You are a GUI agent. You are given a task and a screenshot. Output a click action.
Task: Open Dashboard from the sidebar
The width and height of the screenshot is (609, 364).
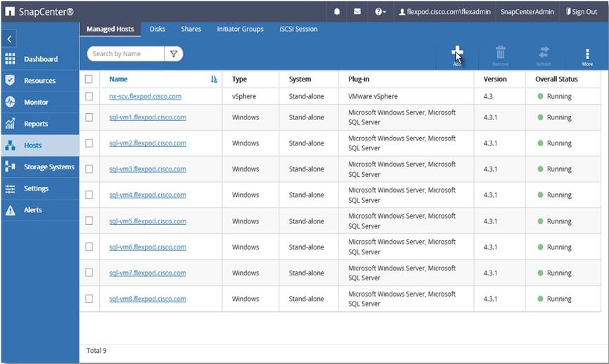(x=40, y=59)
